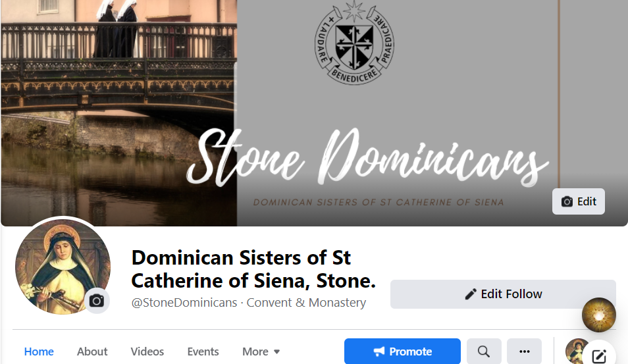Edit the cover photo
The height and width of the screenshot is (364, 628).
[x=578, y=201]
